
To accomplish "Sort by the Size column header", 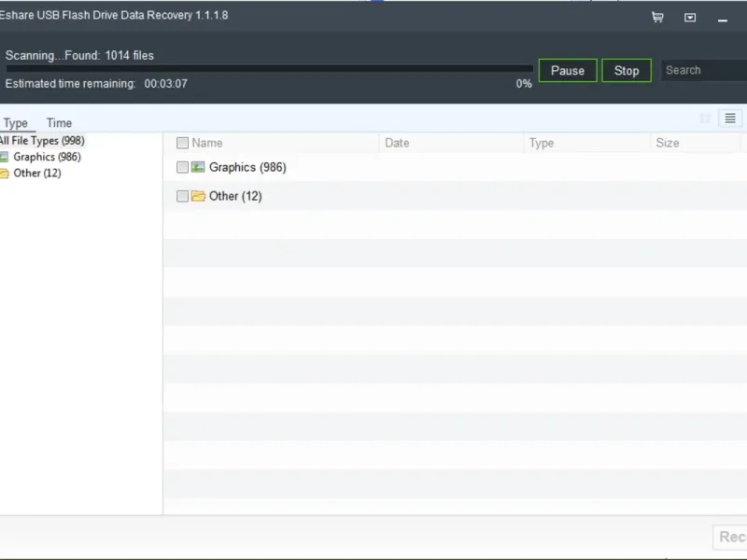I will tap(667, 143).
